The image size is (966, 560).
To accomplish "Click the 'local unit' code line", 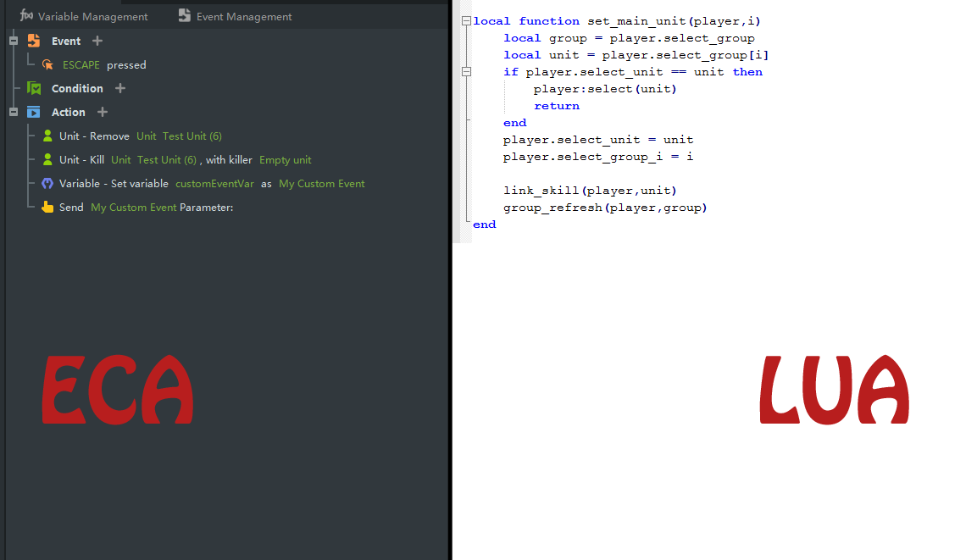I will (x=636, y=55).
